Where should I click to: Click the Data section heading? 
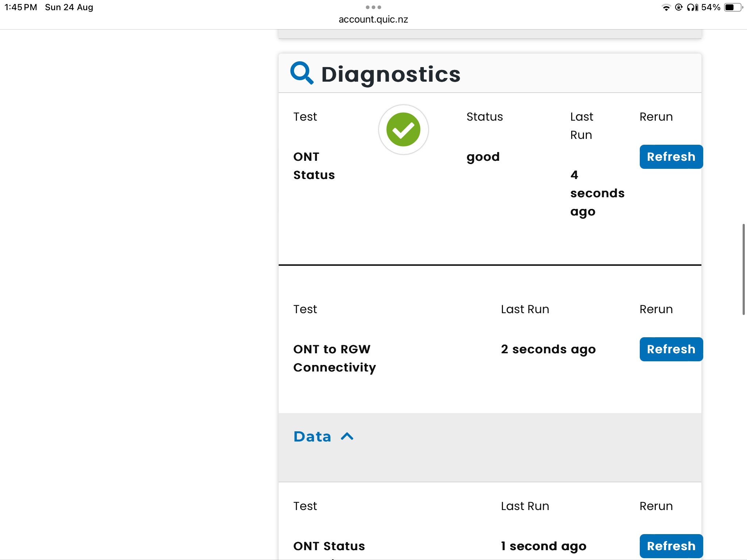pyautogui.click(x=312, y=436)
